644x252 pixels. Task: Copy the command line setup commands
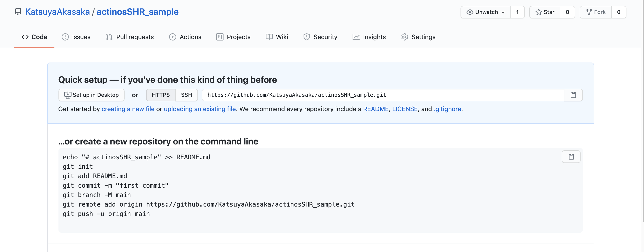point(571,157)
